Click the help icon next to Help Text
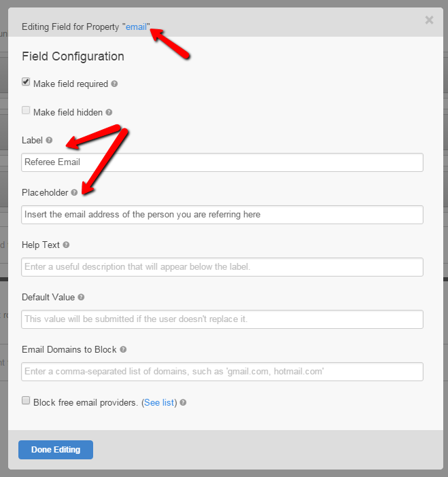Screen dimensions: 448x477 (66, 245)
